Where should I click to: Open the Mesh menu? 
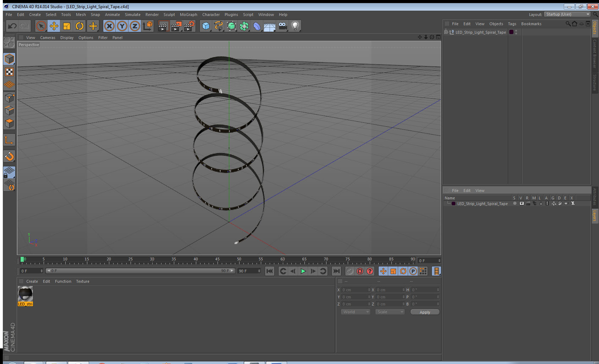(x=81, y=15)
